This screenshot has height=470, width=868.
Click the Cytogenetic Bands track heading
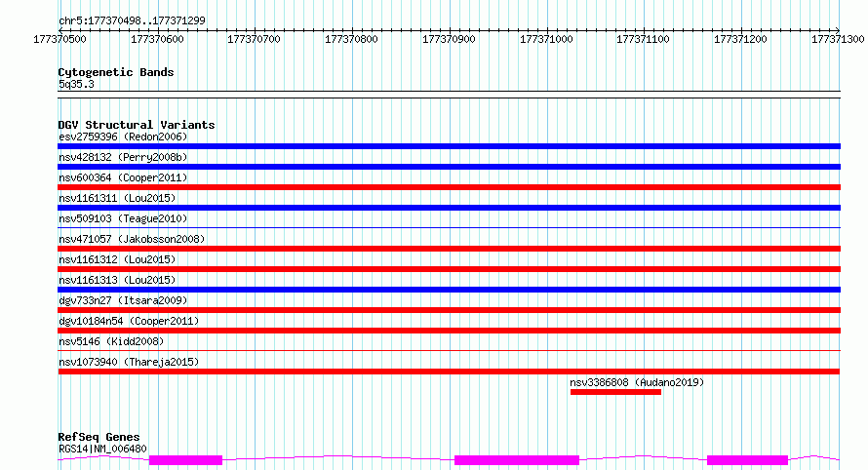click(116, 72)
